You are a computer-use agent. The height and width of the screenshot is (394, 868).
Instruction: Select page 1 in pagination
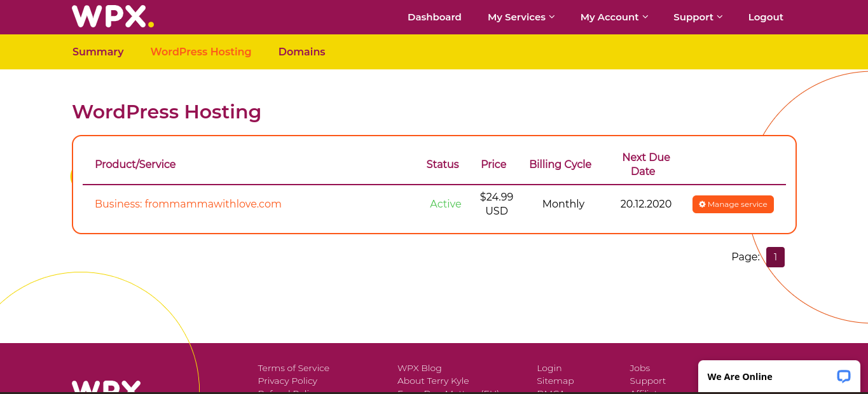click(x=775, y=257)
